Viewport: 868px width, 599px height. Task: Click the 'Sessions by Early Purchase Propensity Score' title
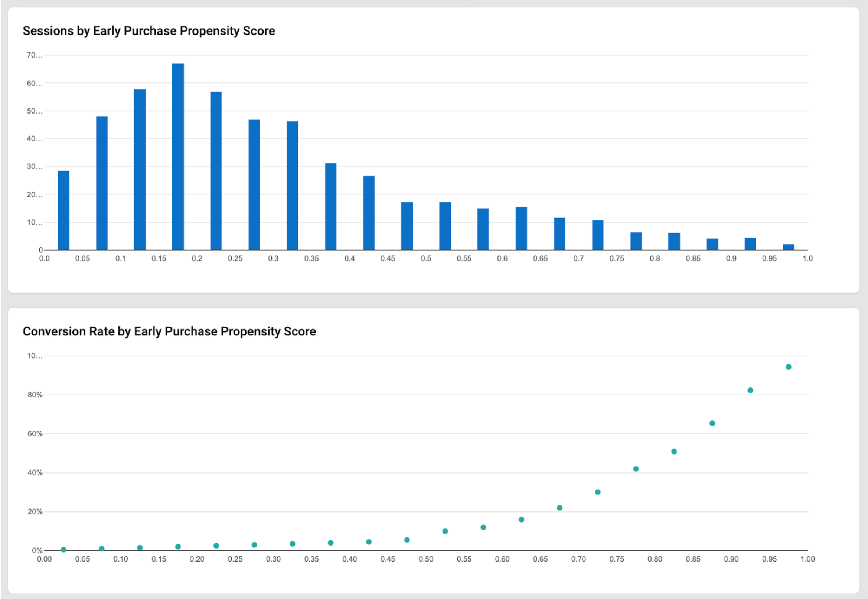149,31
